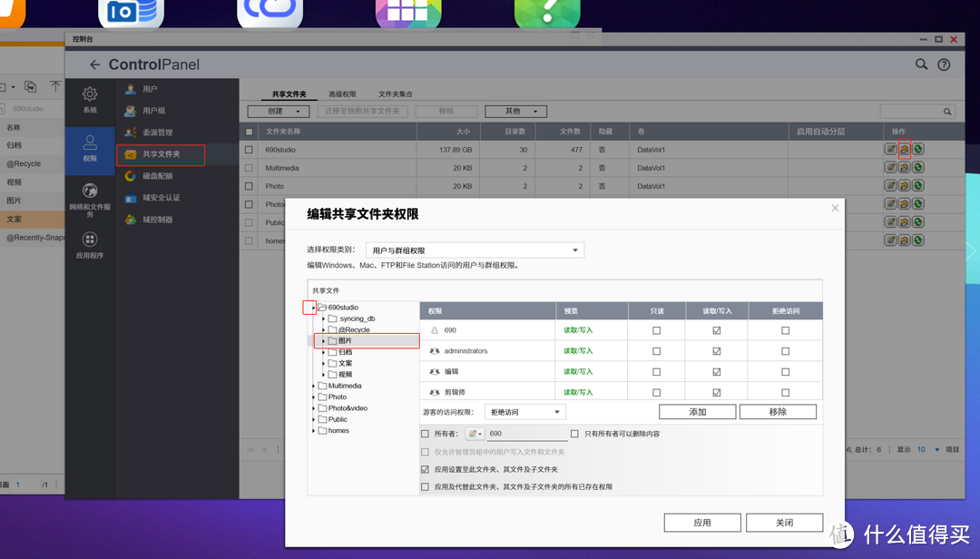Enable 只有所有者可以删除内容 checkbox
980x559 pixels.
(x=574, y=434)
